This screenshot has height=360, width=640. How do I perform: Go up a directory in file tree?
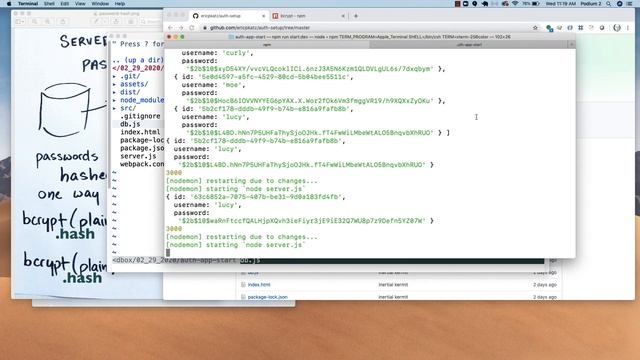pos(138,60)
